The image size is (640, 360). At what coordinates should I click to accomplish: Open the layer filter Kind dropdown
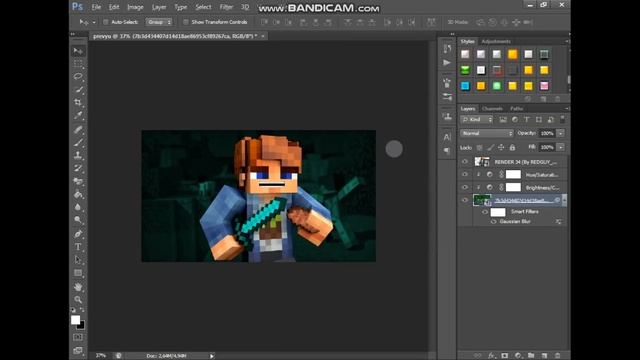tap(477, 120)
